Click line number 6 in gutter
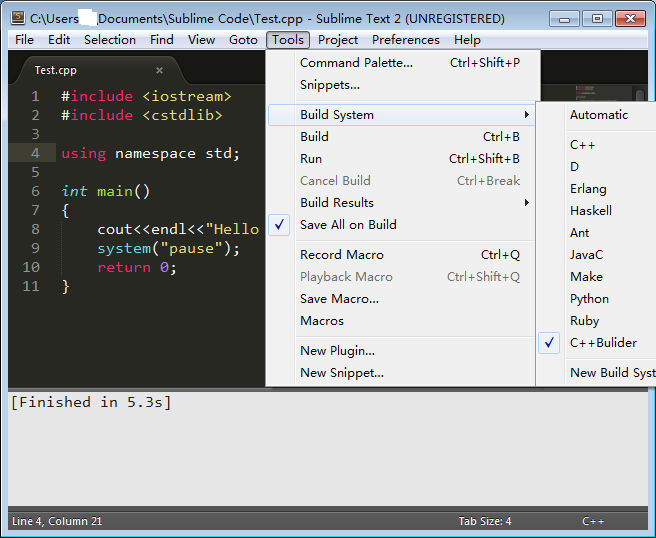Viewport: 656px width, 538px height. tap(35, 192)
